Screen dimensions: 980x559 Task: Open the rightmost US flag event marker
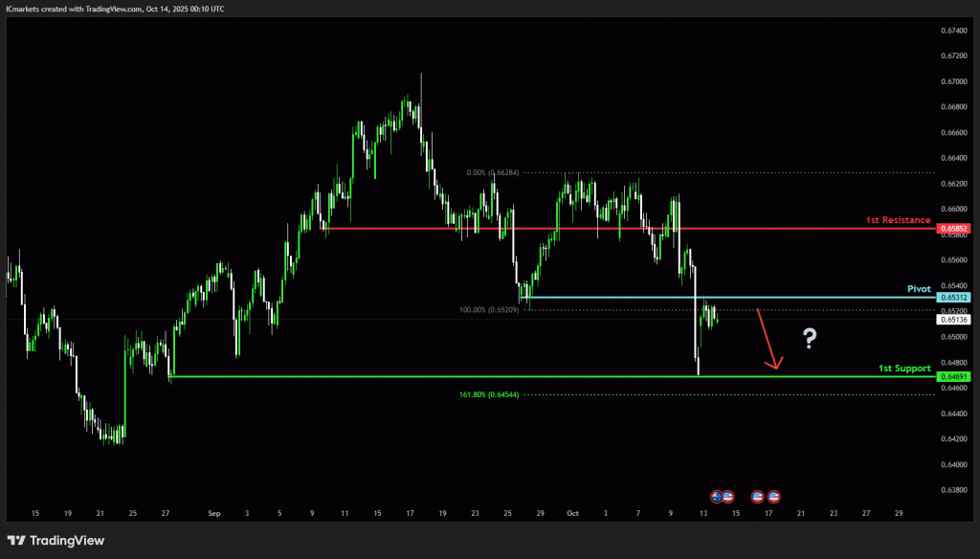[774, 496]
